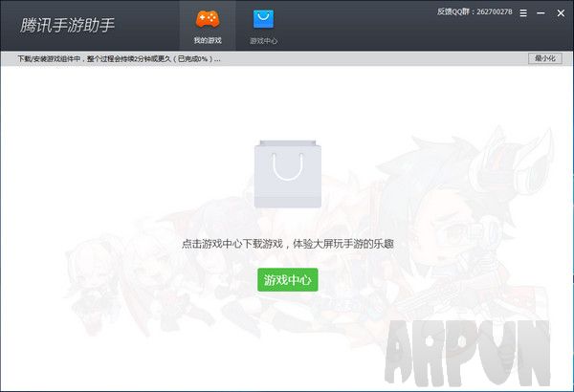Screen dimensions: 574x392
Task: Minimize the window with the dash icon
Action: coord(541,13)
